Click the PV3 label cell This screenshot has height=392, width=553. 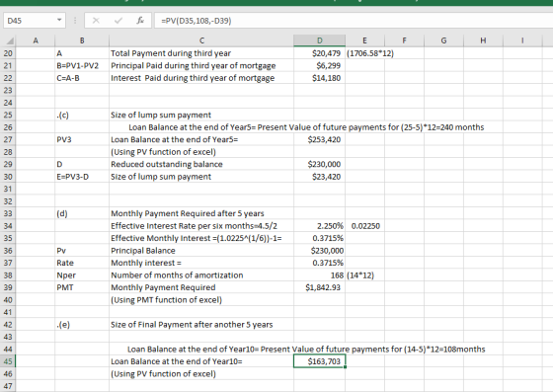[x=82, y=139]
